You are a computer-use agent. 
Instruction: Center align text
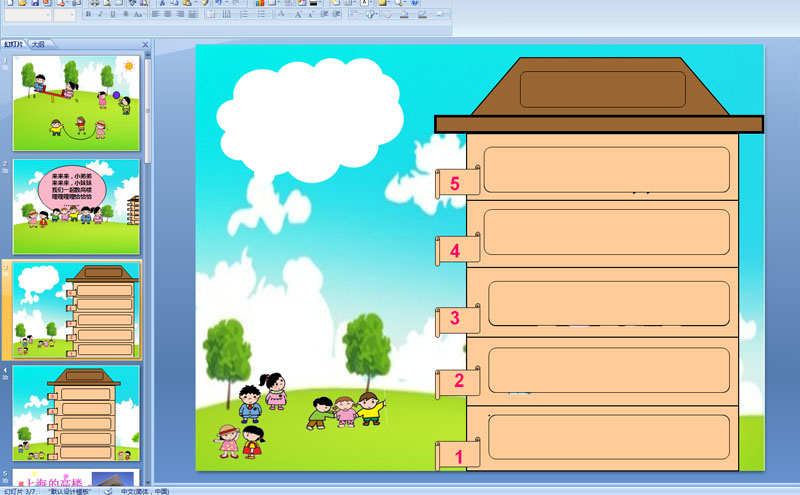[168, 14]
